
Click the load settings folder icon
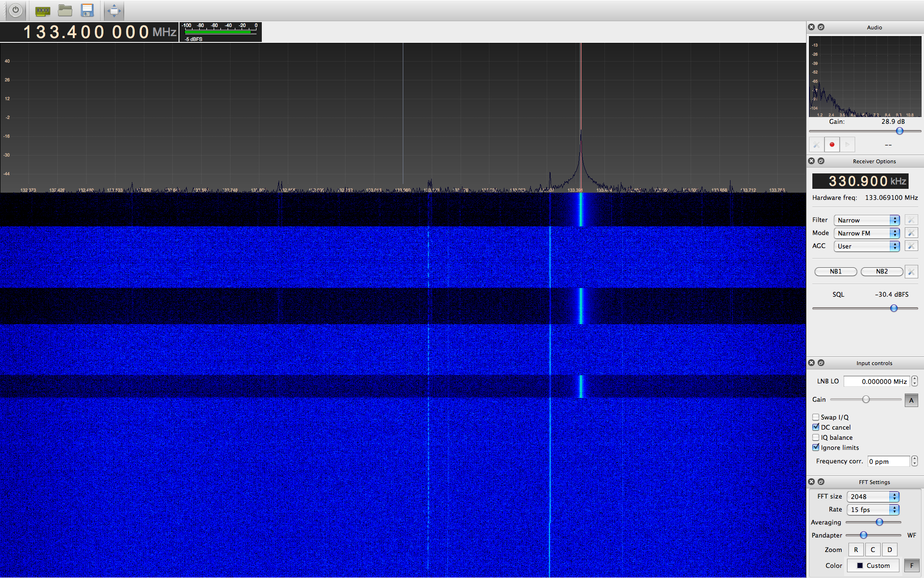[65, 11]
